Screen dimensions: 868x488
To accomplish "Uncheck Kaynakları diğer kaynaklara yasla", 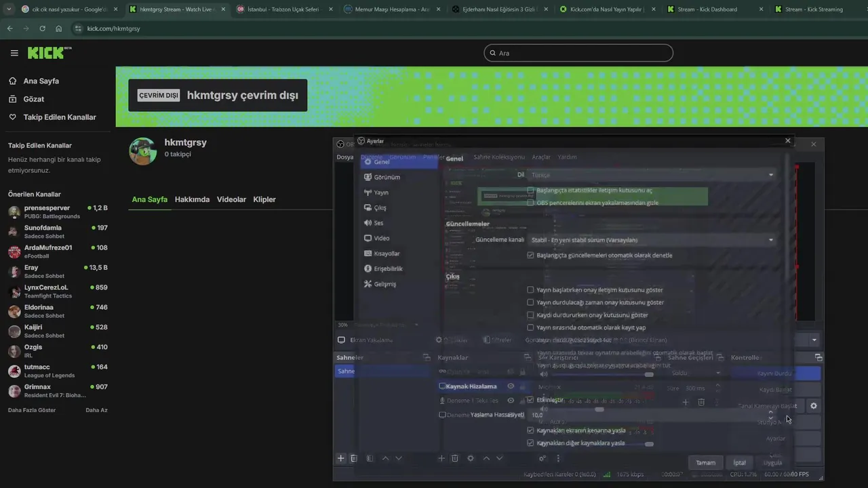I will pyautogui.click(x=531, y=443).
